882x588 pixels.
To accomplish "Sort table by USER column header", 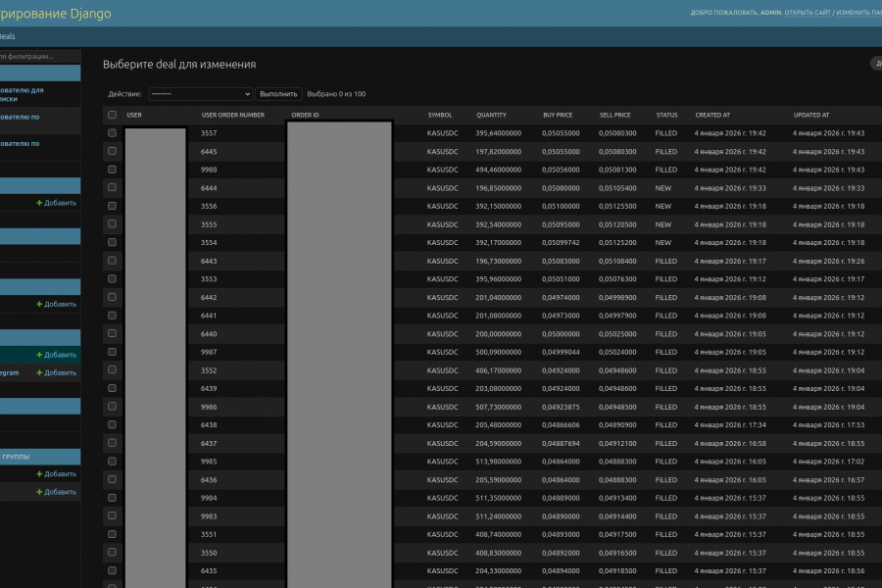I will [x=134, y=115].
